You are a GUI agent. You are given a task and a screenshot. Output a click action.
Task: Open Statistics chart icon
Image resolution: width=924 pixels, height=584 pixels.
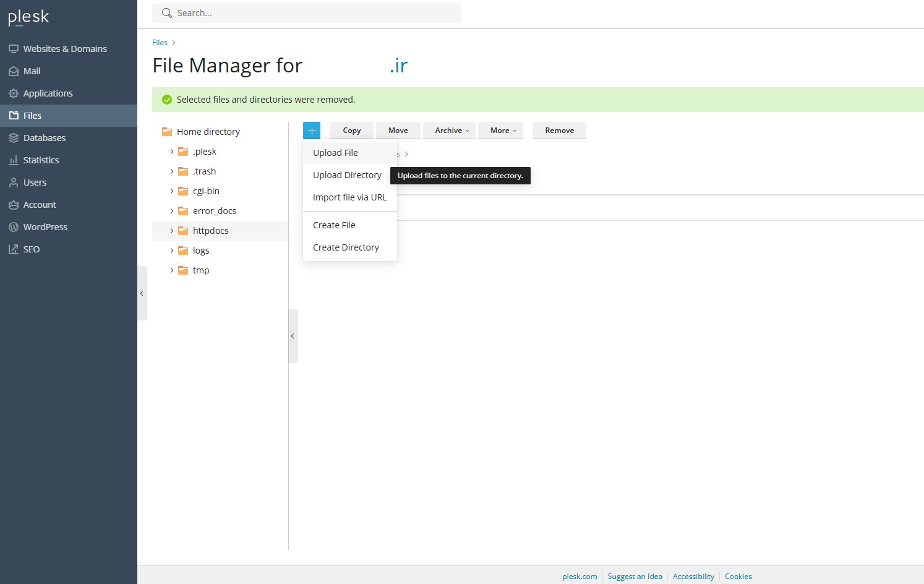point(14,160)
